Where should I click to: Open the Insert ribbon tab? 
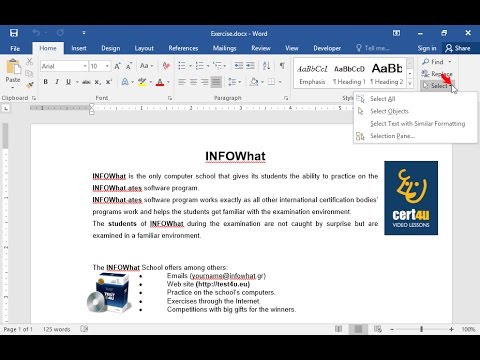click(x=79, y=48)
